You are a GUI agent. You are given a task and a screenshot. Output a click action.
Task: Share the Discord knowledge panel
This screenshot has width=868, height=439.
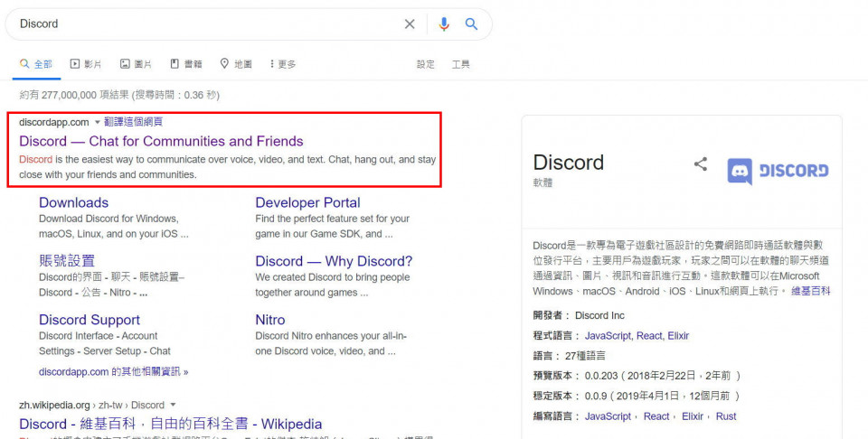click(700, 163)
